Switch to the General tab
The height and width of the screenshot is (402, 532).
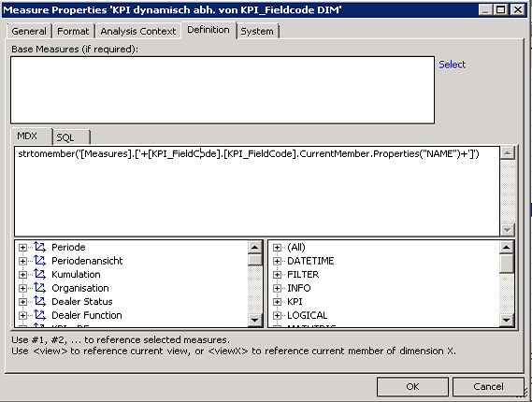(29, 31)
